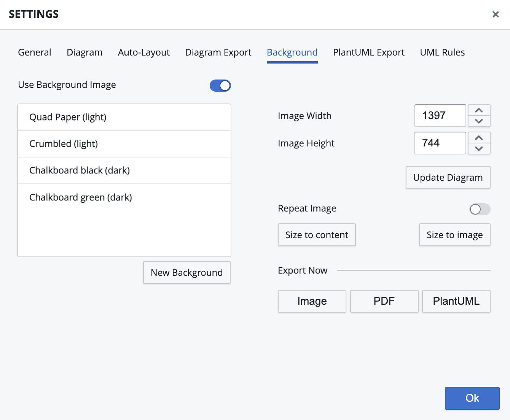Focus the Image Width field

440,116
